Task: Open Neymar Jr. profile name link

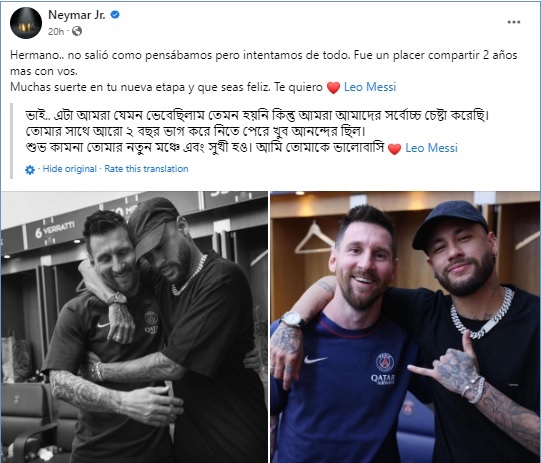Action: point(77,15)
